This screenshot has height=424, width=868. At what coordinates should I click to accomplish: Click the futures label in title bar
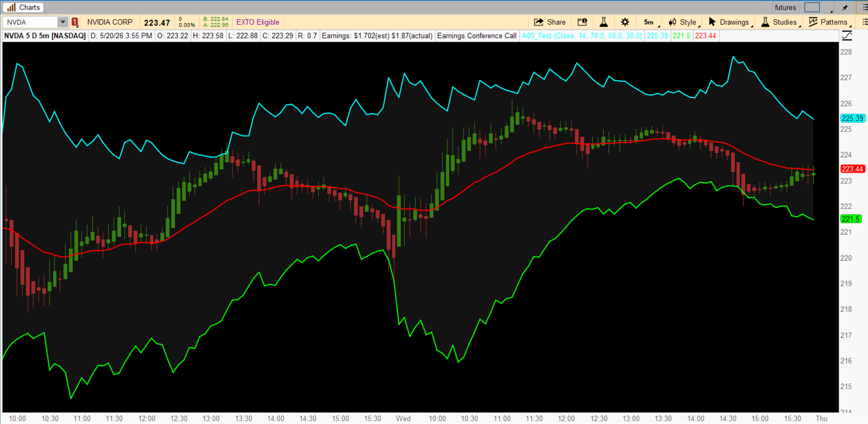(785, 7)
